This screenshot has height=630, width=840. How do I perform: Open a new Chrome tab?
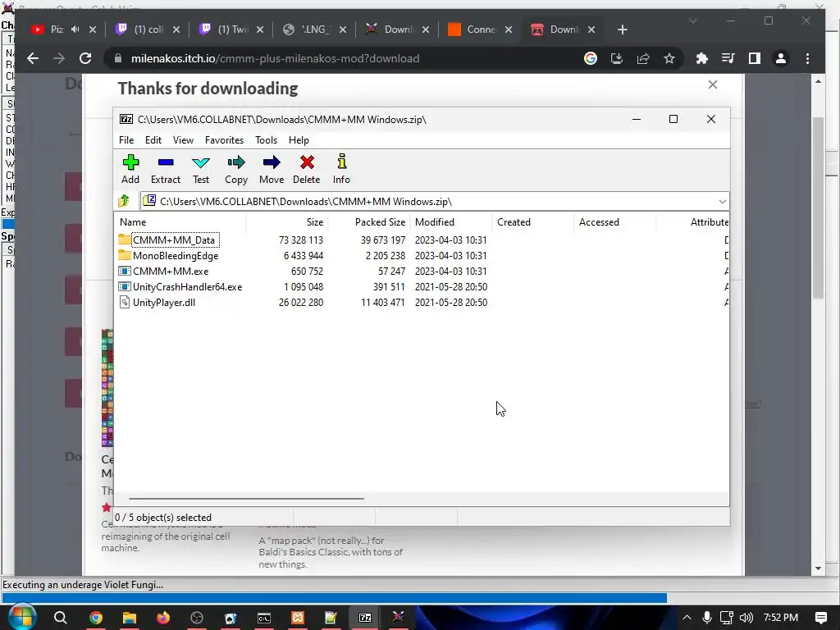[622, 30]
